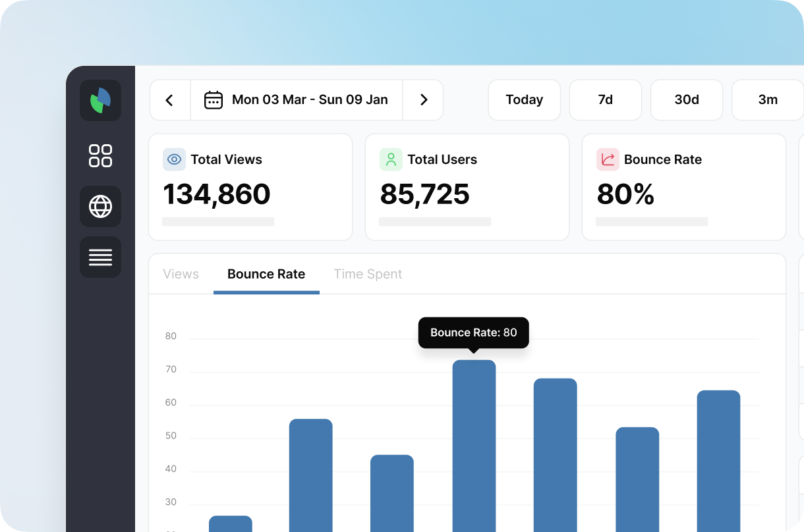Go to the previous date range
The width and height of the screenshot is (804, 532).
[x=169, y=100]
